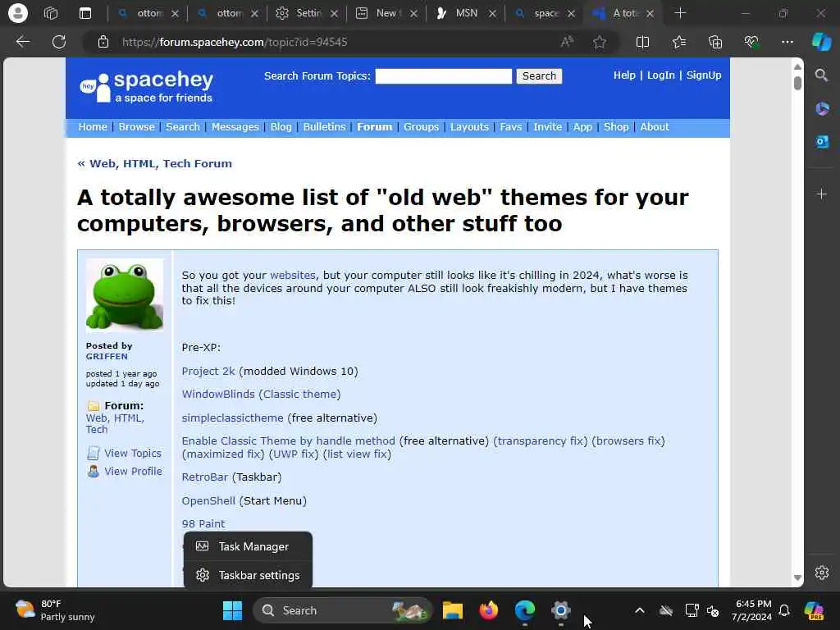Click the browser profile avatar icon
The image size is (840, 630).
(x=18, y=13)
